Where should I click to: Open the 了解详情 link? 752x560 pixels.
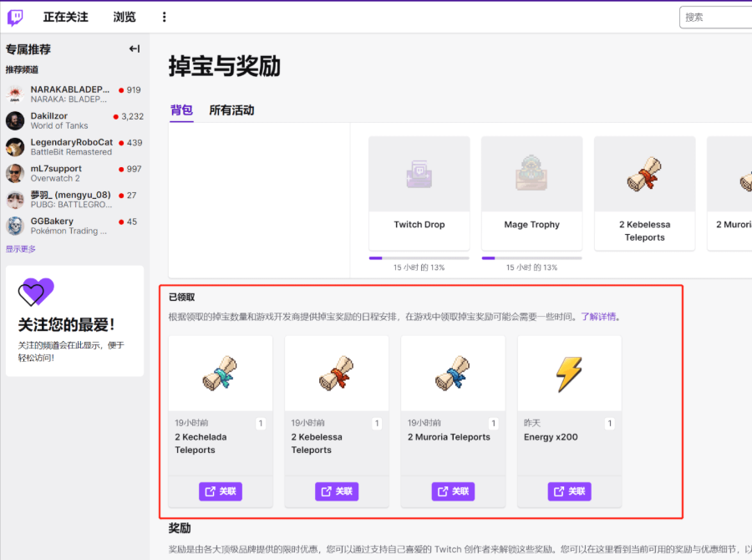tap(600, 316)
